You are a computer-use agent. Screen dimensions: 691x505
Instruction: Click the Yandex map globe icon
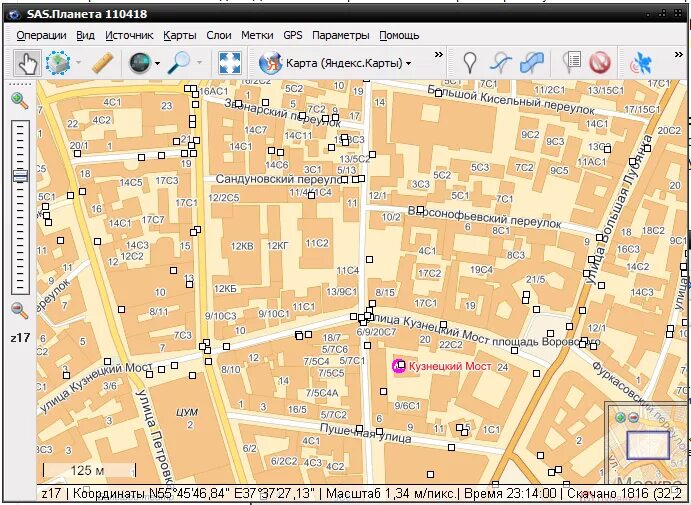pos(270,63)
